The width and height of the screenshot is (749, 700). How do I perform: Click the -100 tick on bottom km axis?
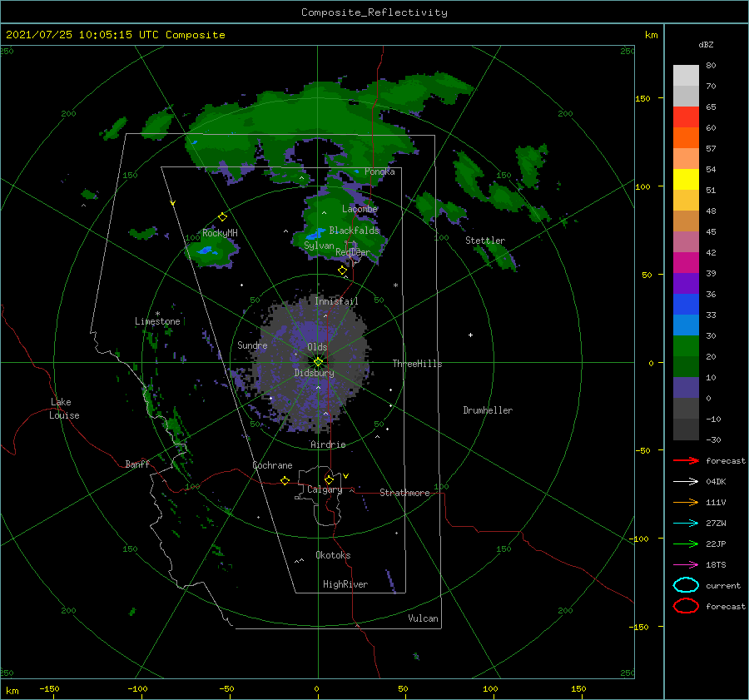coord(137,688)
